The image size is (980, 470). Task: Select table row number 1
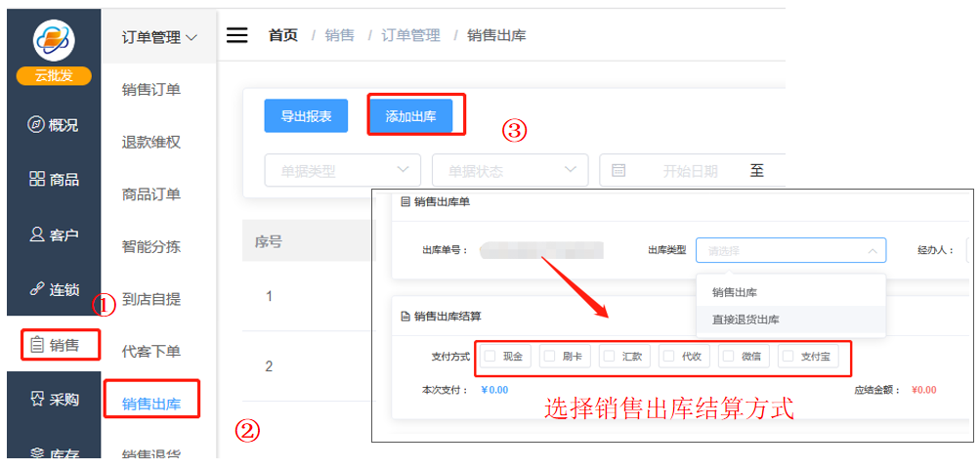click(x=269, y=296)
